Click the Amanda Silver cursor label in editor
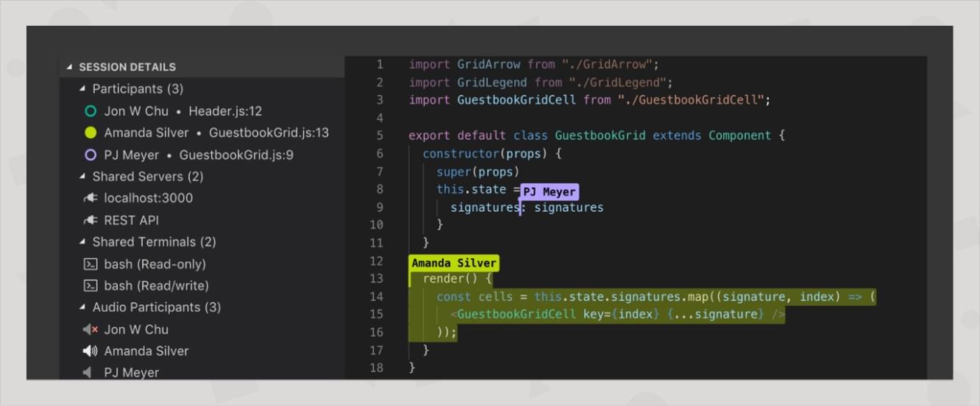Screen dimensions: 980x406 454,263
